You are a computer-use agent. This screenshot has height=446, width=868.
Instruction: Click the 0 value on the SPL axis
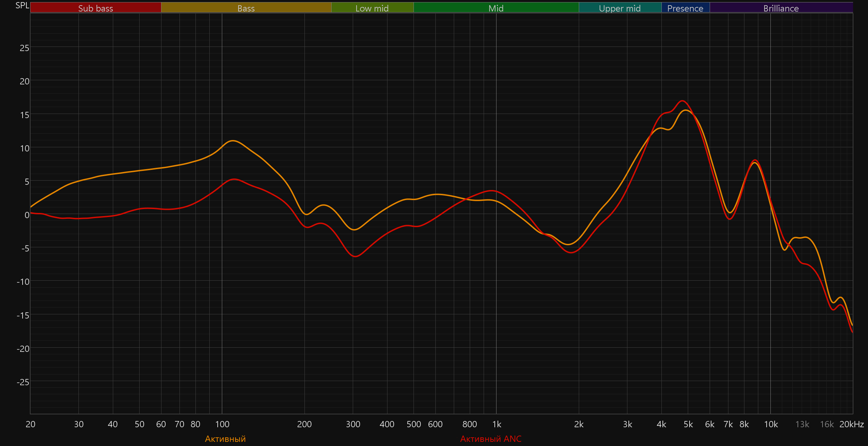click(27, 215)
